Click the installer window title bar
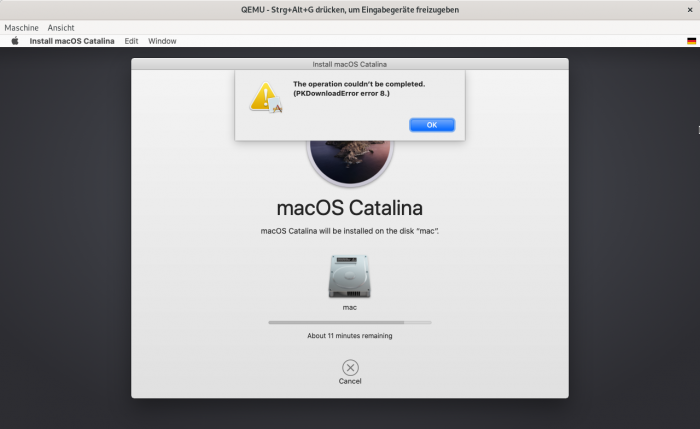This screenshot has width=700, height=429. pos(349,63)
